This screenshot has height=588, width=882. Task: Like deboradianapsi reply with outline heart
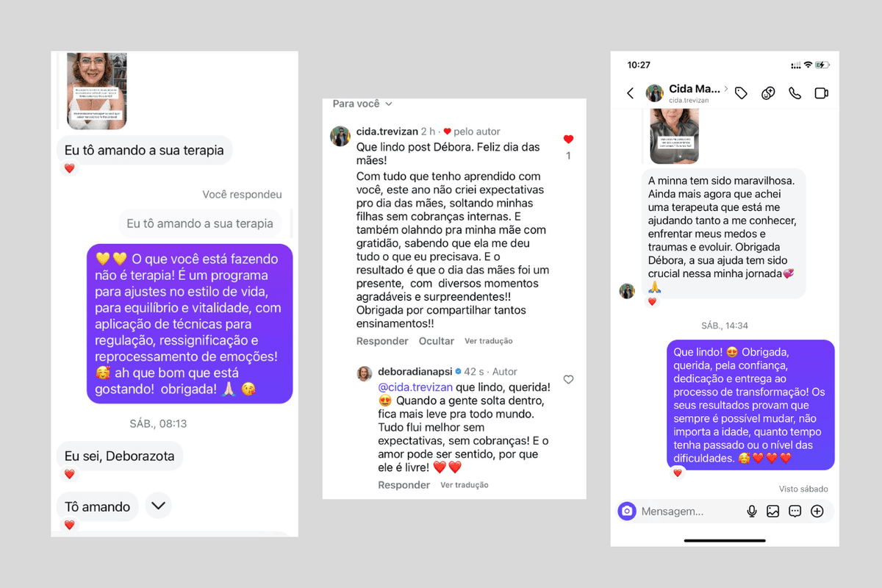(x=568, y=379)
